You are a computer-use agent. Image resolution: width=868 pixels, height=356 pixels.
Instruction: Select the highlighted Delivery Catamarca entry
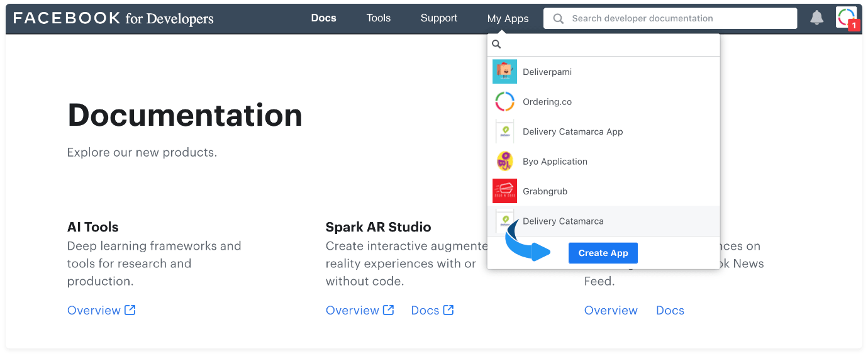click(x=603, y=221)
